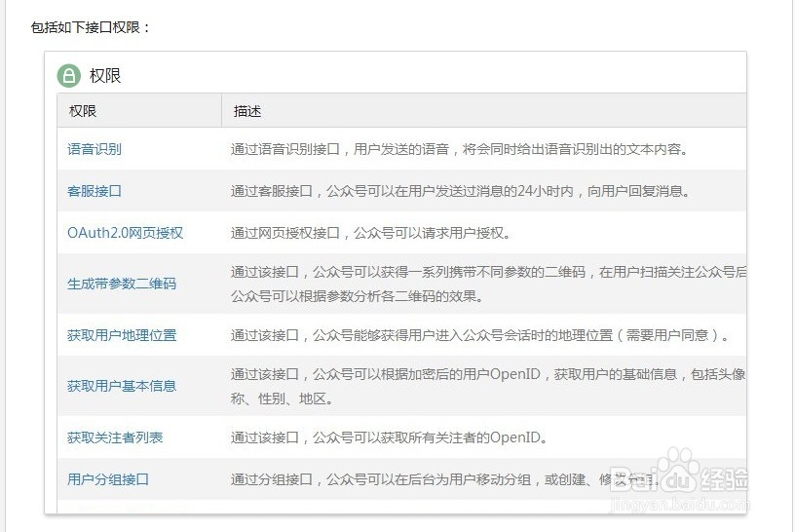Click the 权限 panel title beside the lock
Image resolution: width=795 pixels, height=532 pixels.
click(x=105, y=76)
